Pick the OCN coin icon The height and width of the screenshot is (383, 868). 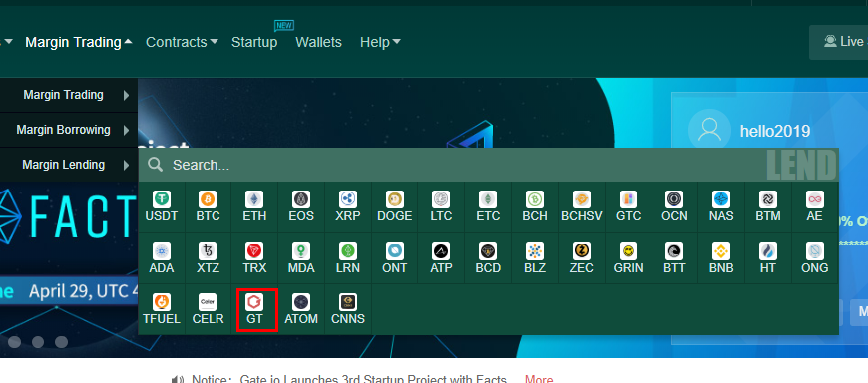click(674, 199)
